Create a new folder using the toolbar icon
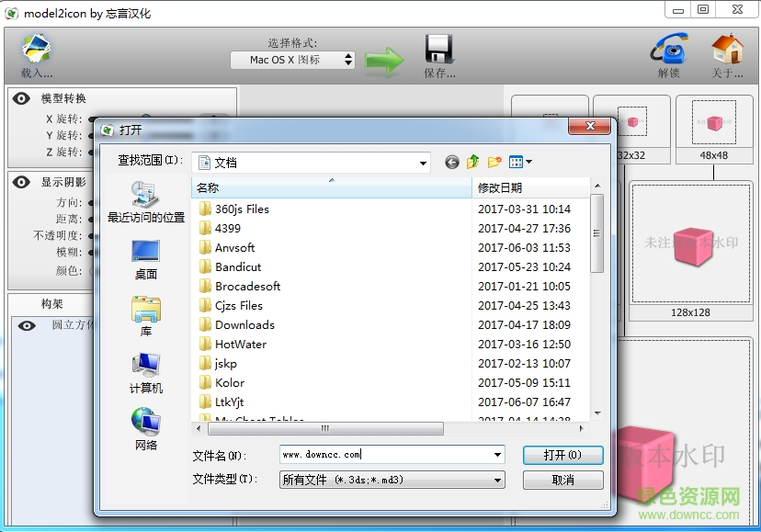 pyautogui.click(x=494, y=162)
